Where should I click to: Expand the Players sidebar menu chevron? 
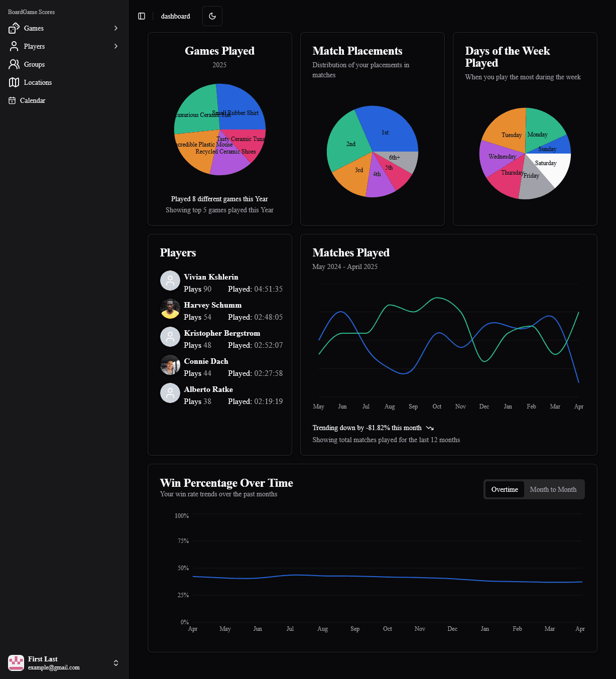(x=115, y=46)
